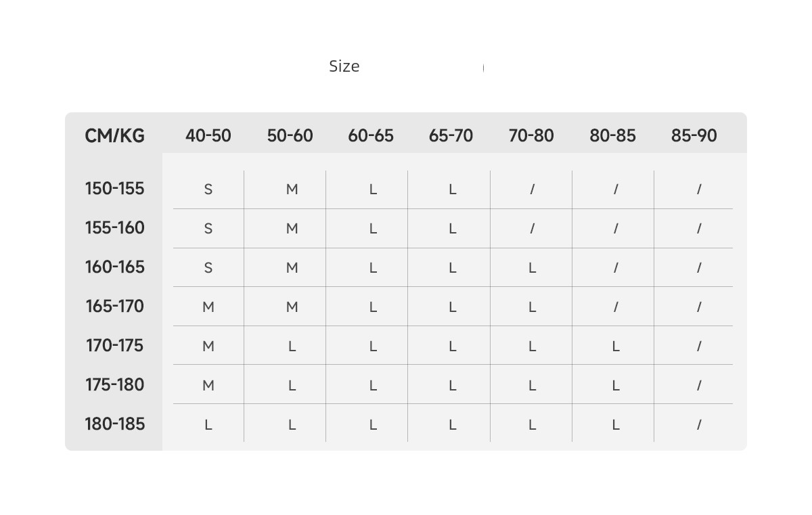This screenshot has width=812, height=515.
Task: Click the 60-65 column header
Action: click(371, 135)
